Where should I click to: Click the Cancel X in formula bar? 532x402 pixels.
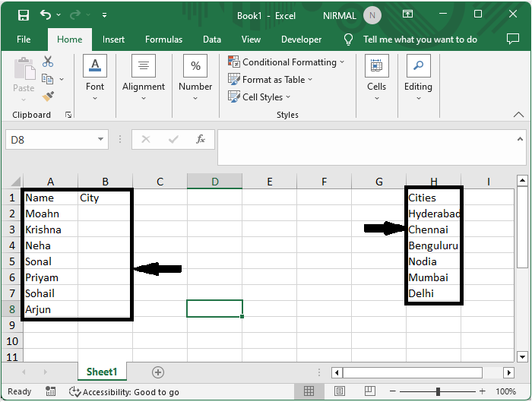[x=146, y=139]
